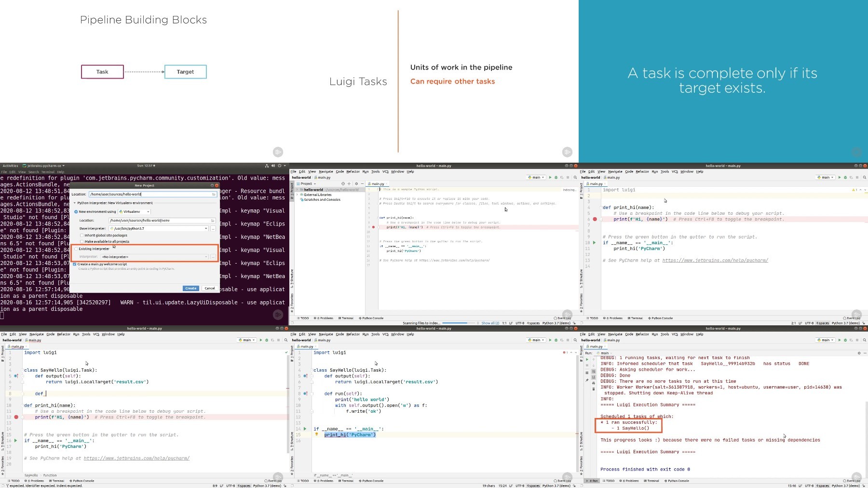Open the Ubuntu network status icon
The width and height of the screenshot is (868, 488).
coord(267,166)
